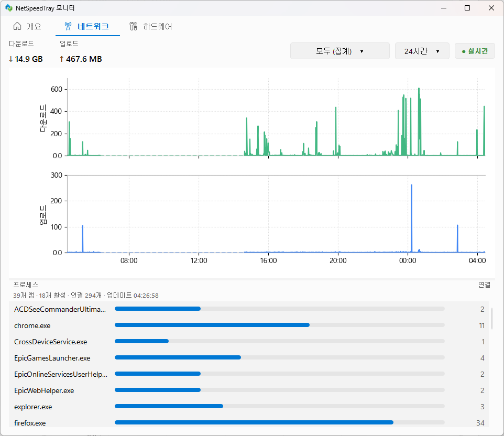Image resolution: width=504 pixels, height=436 pixels.
Task: Switch to the 개요 tab
Action: tap(27, 26)
